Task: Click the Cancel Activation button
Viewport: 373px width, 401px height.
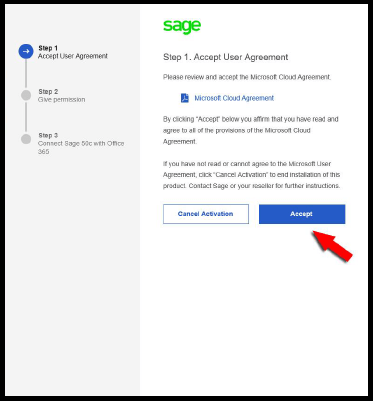Action: pos(206,214)
